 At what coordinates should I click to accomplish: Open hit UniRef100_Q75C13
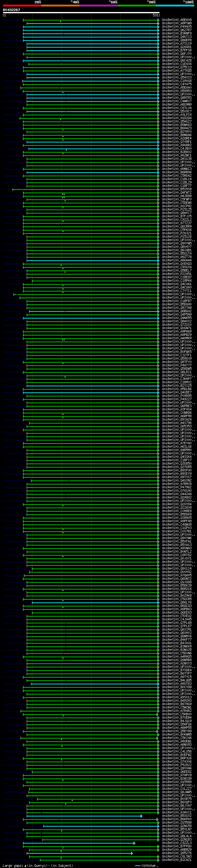(176, 67)
